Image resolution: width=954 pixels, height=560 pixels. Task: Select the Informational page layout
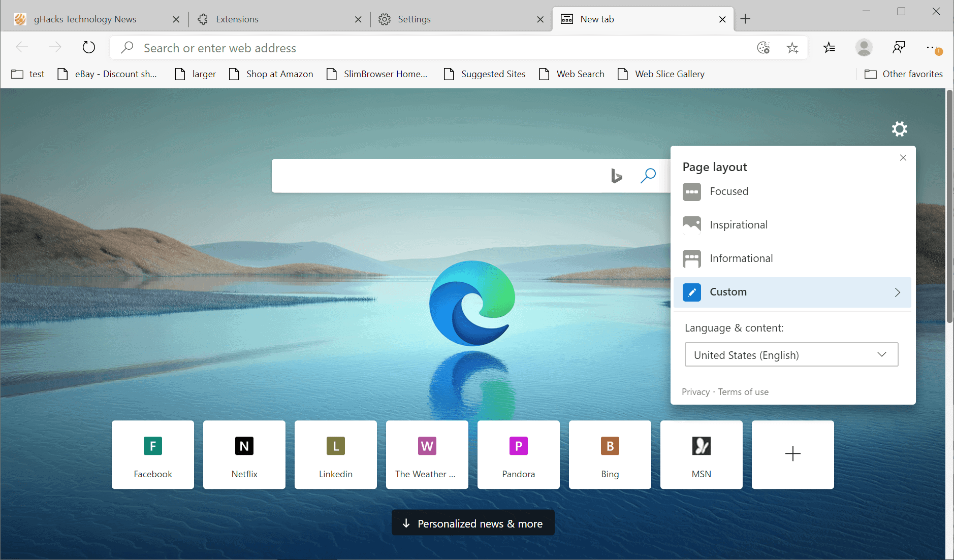point(792,258)
